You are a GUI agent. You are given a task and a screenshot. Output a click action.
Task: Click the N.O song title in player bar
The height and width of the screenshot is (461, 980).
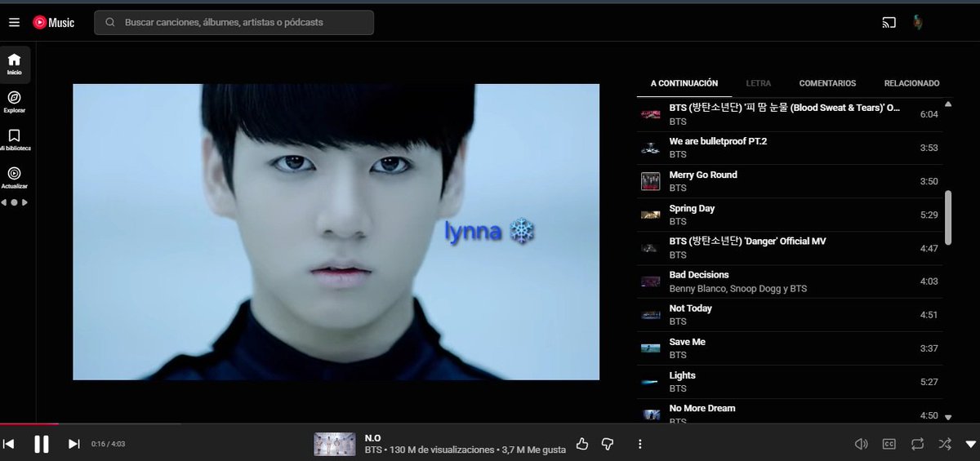[x=373, y=438]
